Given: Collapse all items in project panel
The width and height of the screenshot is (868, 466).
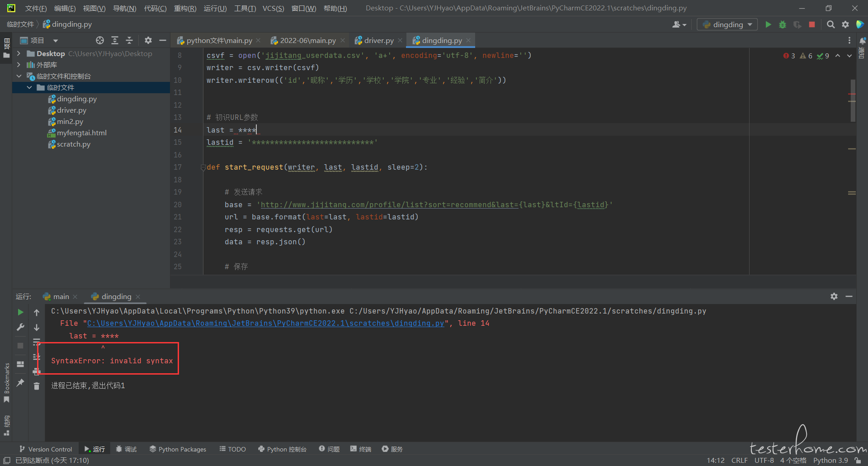Looking at the screenshot, I should (129, 40).
